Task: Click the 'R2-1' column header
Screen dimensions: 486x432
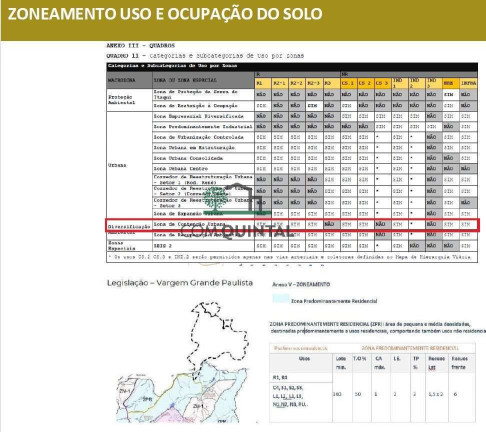Action: (279, 83)
